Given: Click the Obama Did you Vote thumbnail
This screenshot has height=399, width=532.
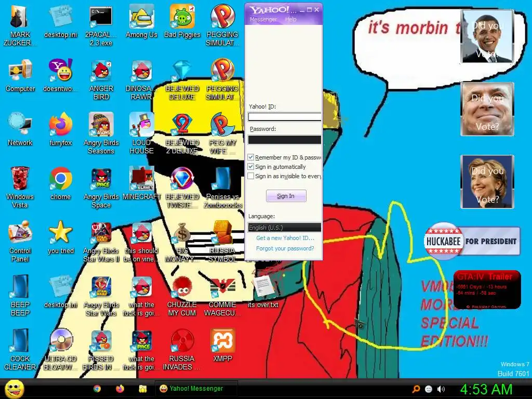Looking at the screenshot, I should click(487, 36).
